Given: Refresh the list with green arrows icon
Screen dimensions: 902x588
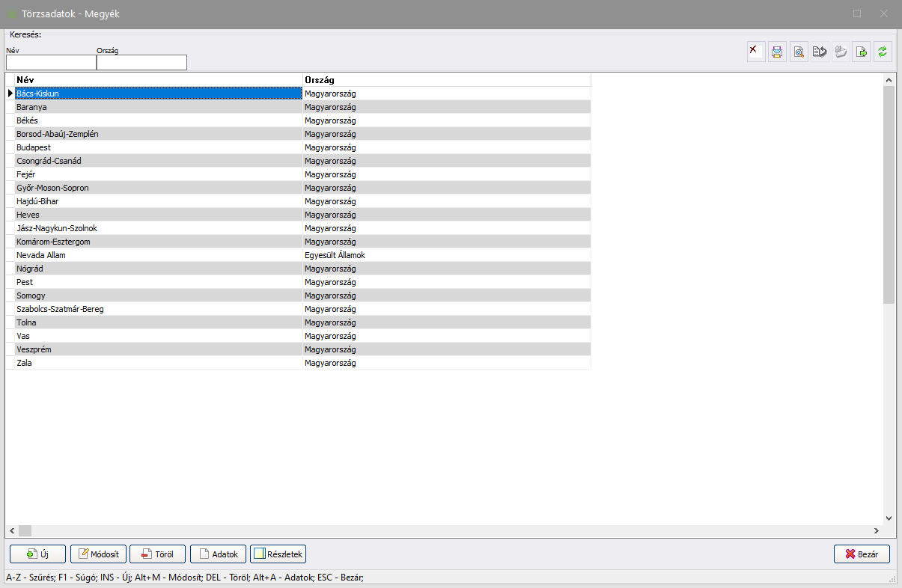Looking at the screenshot, I should pos(883,52).
